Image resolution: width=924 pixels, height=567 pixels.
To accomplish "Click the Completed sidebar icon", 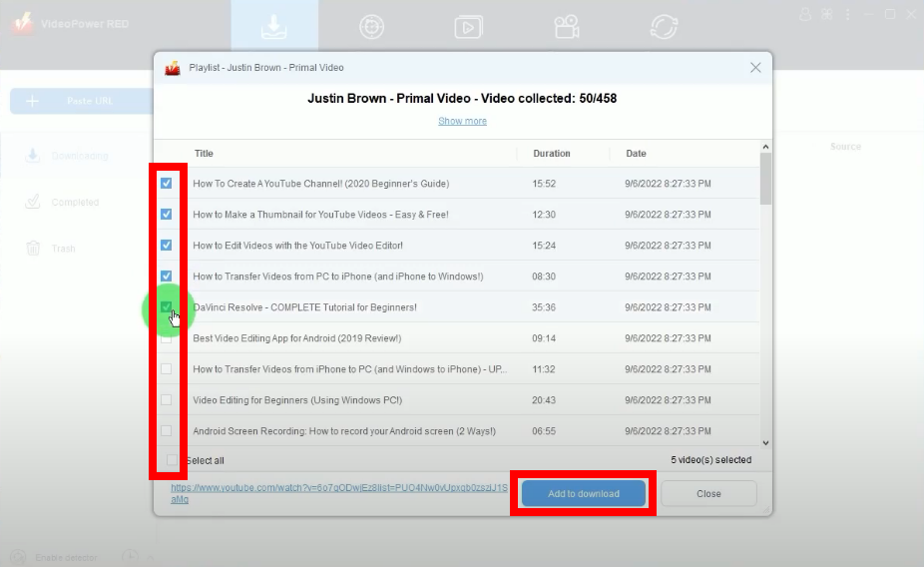I will (x=33, y=202).
